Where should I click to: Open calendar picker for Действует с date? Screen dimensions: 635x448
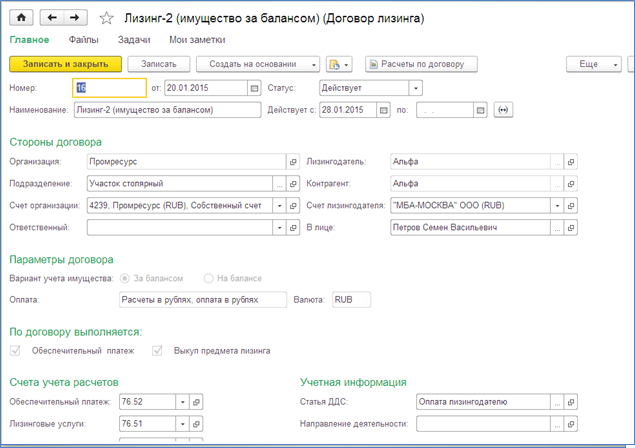pyautogui.click(x=384, y=110)
